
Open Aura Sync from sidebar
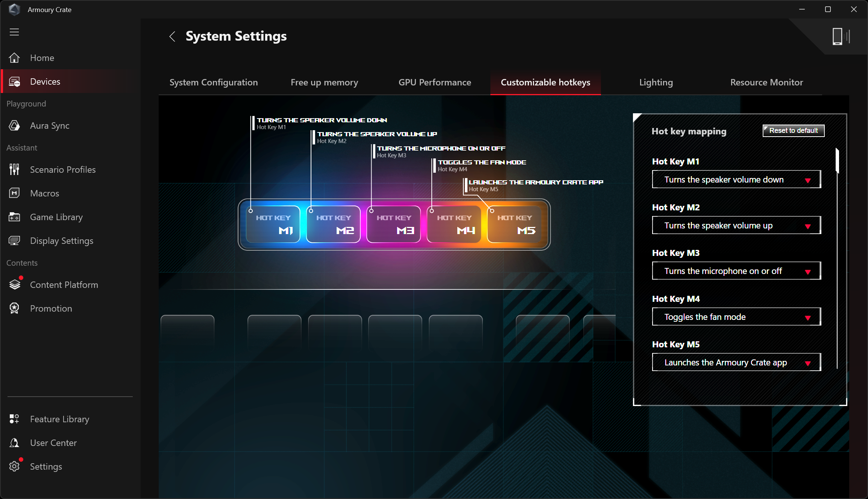(x=49, y=126)
